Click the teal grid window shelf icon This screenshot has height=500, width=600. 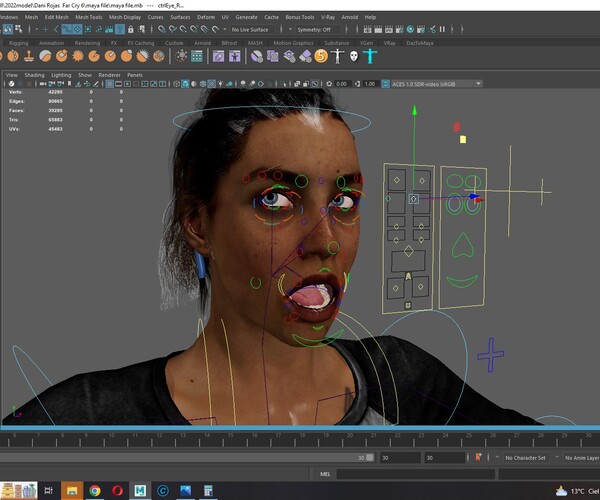coord(197,56)
